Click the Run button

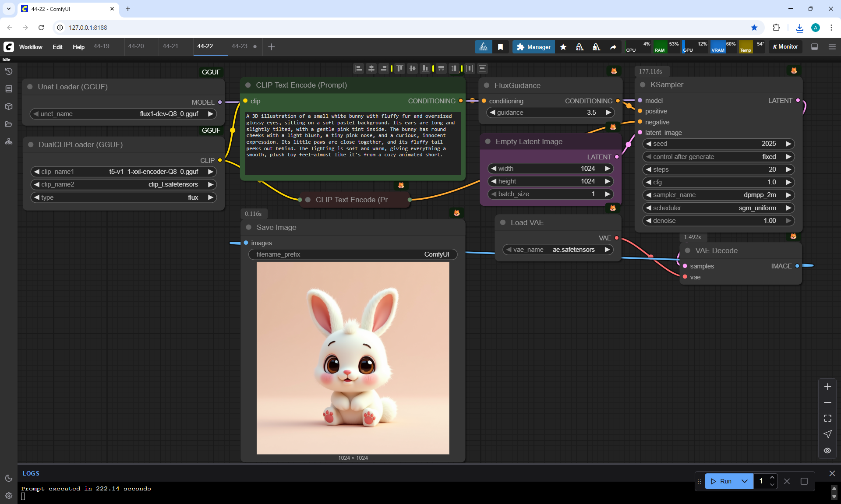coord(721,481)
